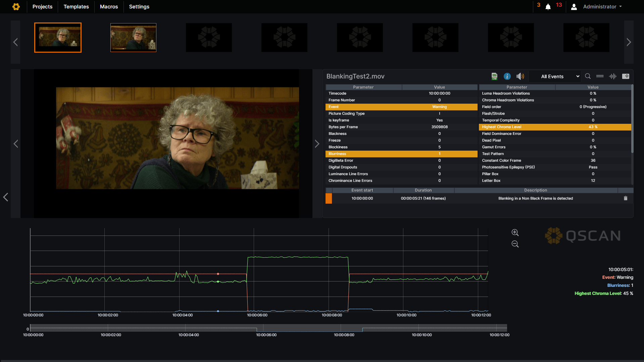Zoom in on the timeline graph
The height and width of the screenshot is (362, 644).
click(515, 232)
